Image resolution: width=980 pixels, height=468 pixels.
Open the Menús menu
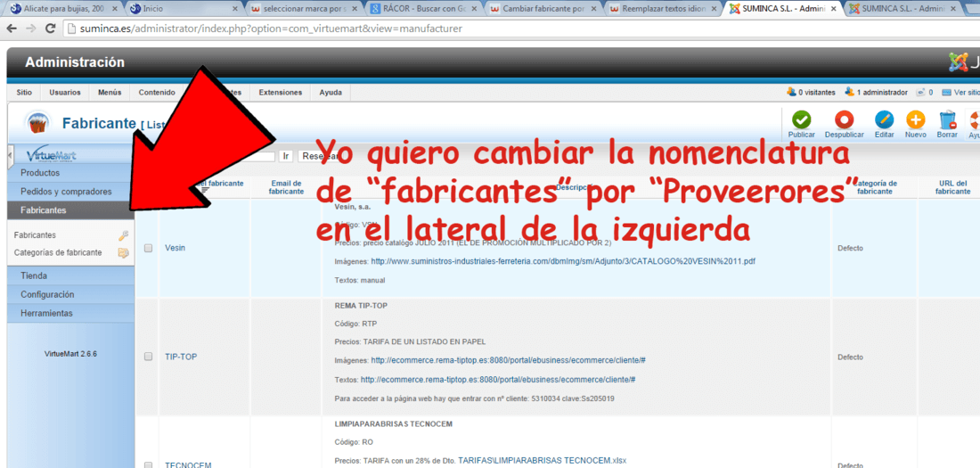coord(110,92)
